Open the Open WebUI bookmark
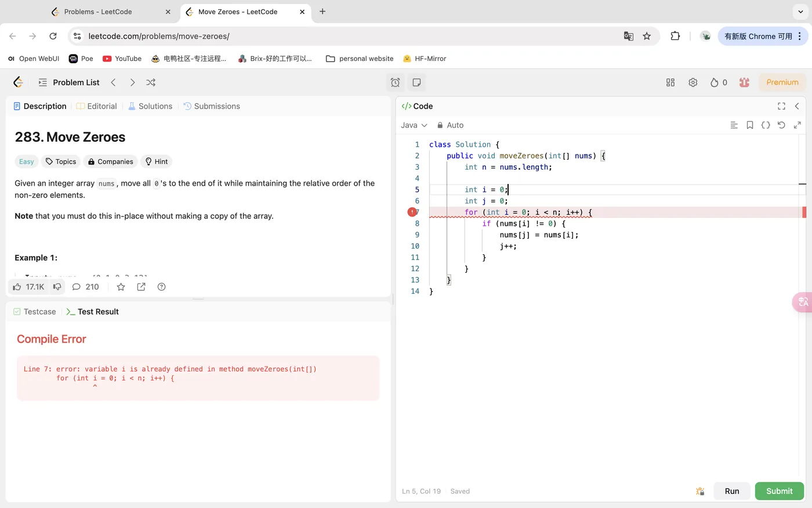 (34, 59)
